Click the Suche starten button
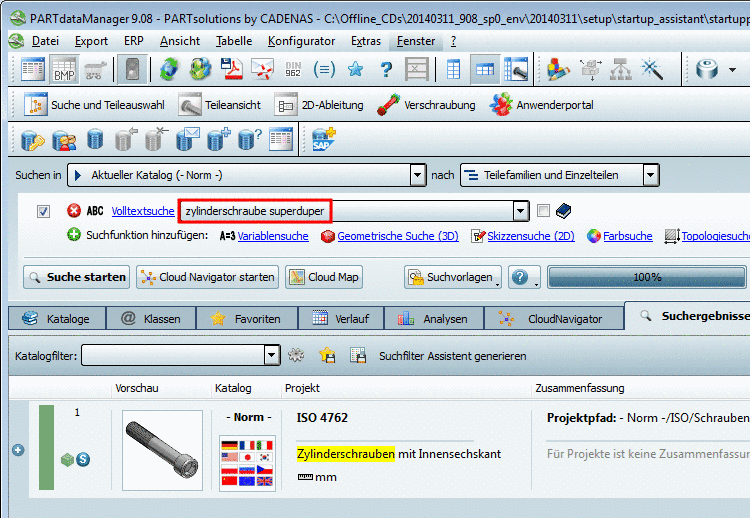The image size is (750, 518). 77,277
